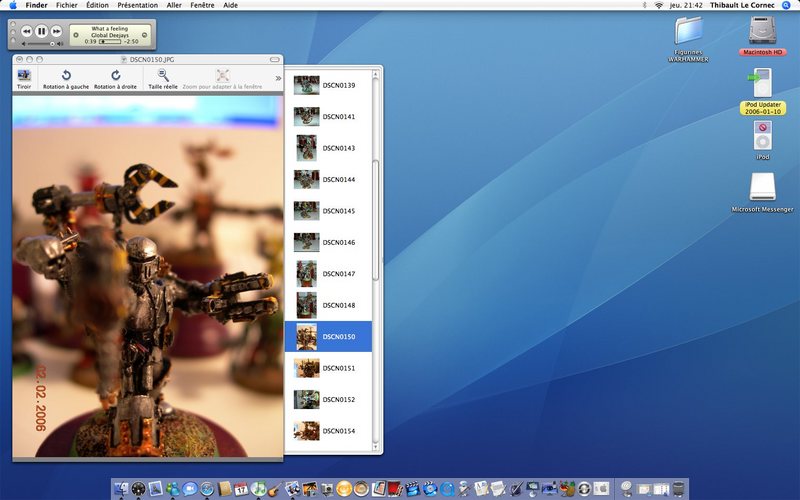
Task: Click the DSCN0145 file name
Action: click(x=339, y=211)
